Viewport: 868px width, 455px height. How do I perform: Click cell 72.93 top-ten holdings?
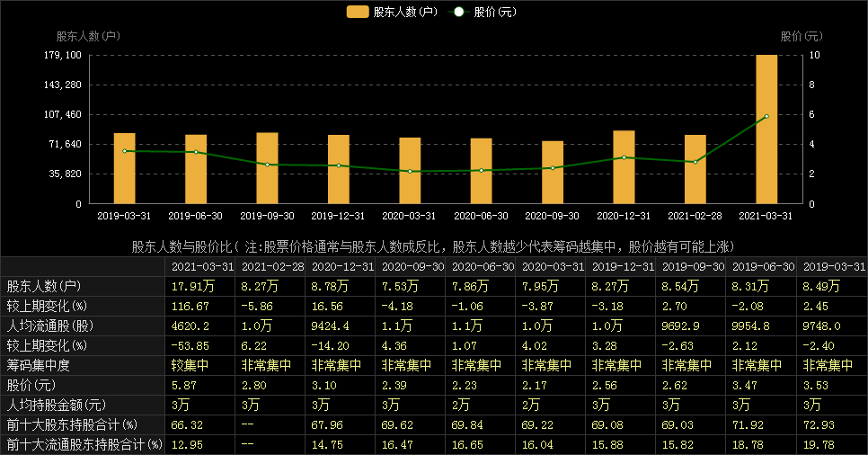click(x=819, y=425)
